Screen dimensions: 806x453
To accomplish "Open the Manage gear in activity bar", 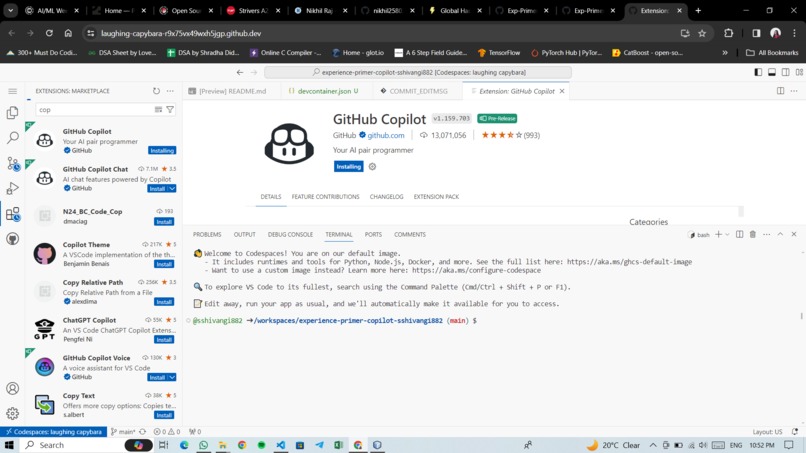I will click(x=13, y=413).
